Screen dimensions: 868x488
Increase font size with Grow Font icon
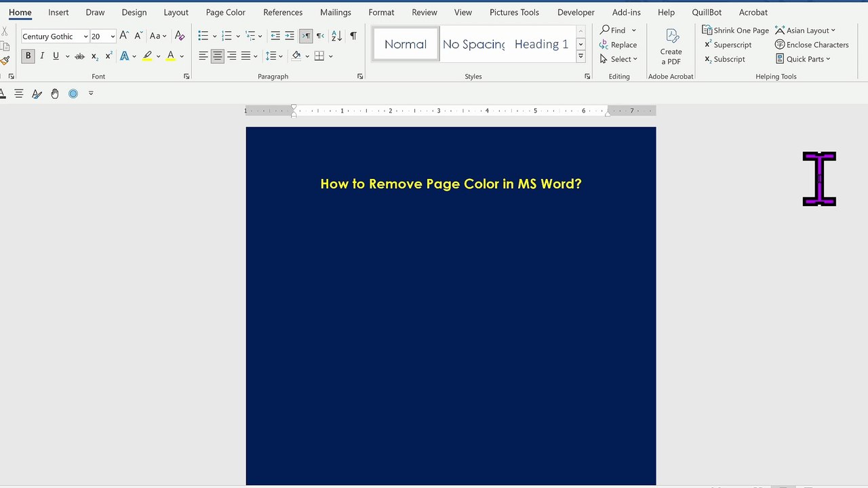point(123,36)
